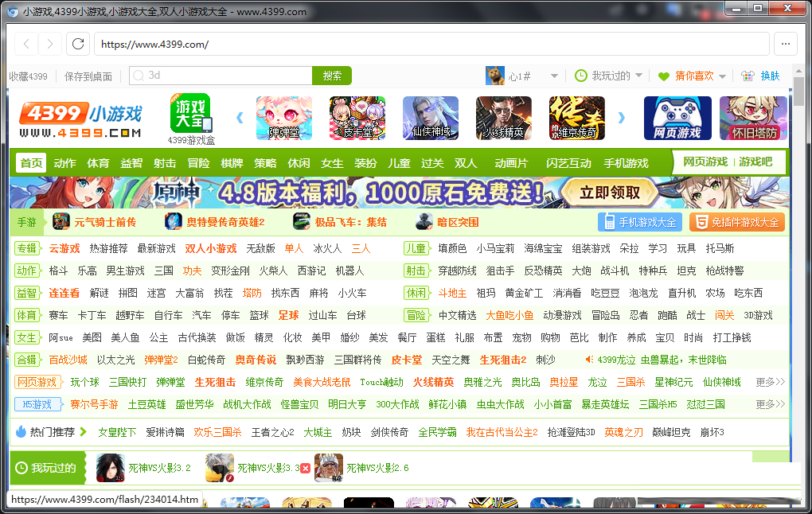This screenshot has height=514, width=812.
Task: Click the 怀旧塔防 game icon
Action: [x=753, y=118]
